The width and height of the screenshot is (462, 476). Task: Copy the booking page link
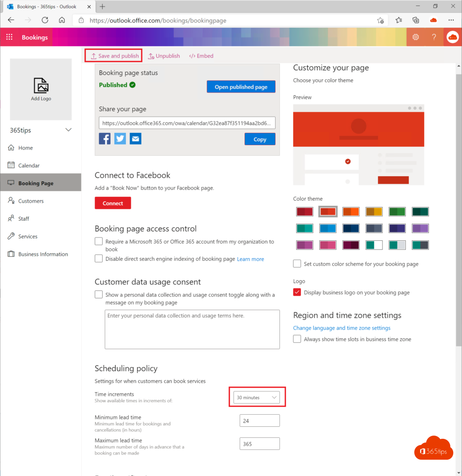(x=260, y=139)
